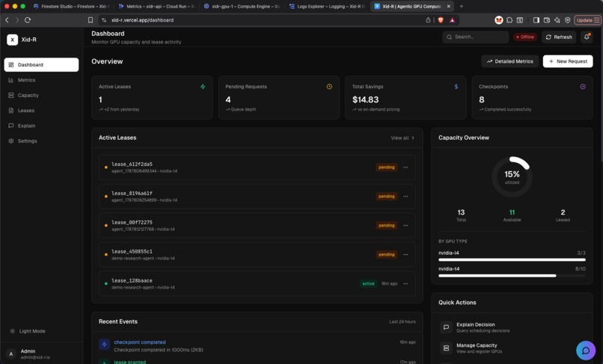Screen dimensions: 603x364
Task: Open the checkpoint completed event link
Action: 140,342
